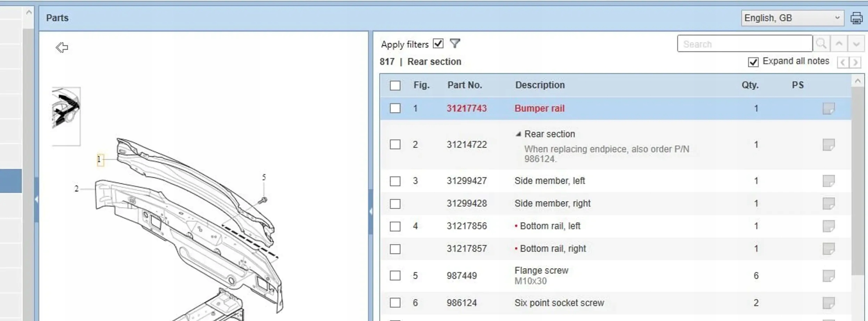The height and width of the screenshot is (321, 868).
Task: Check the Bottom rail, left checkbox
Action: click(x=395, y=226)
